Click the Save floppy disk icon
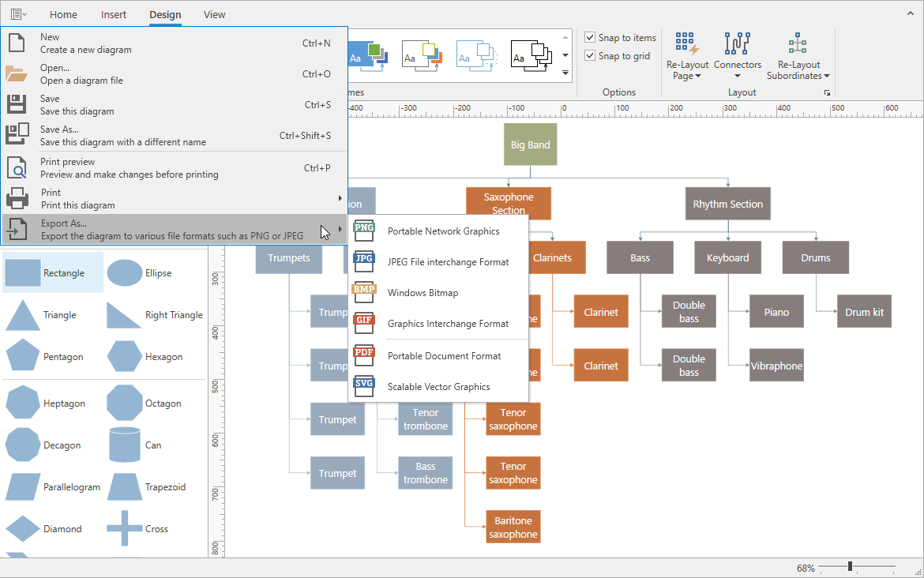 click(17, 105)
